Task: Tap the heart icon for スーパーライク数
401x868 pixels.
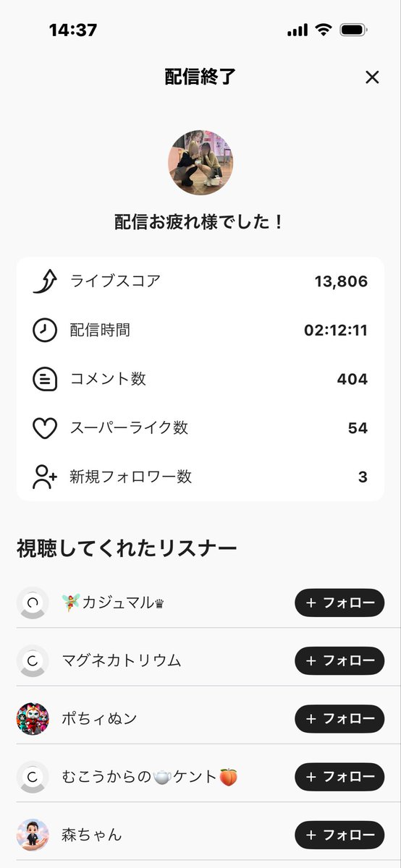Action: click(x=45, y=428)
